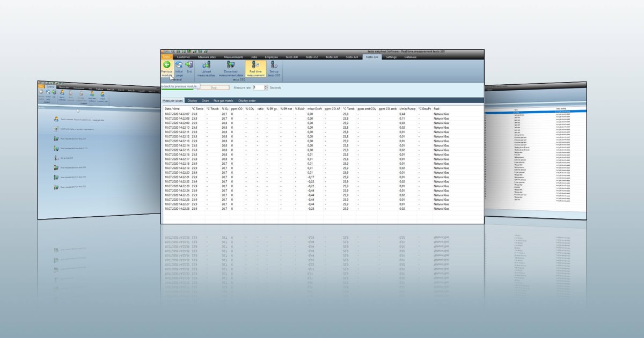Switch to the Chart sub-tab
Screen dimensions: 644x338
(205, 100)
